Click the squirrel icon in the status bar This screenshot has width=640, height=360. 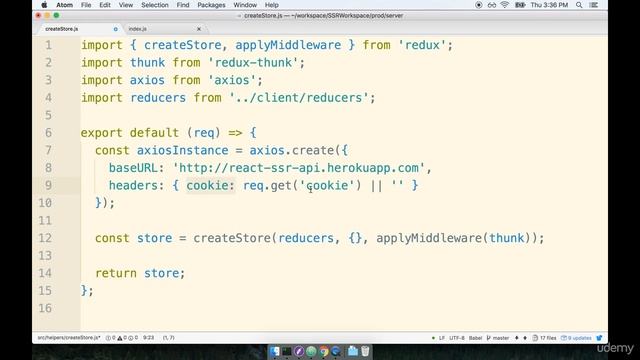click(599, 338)
